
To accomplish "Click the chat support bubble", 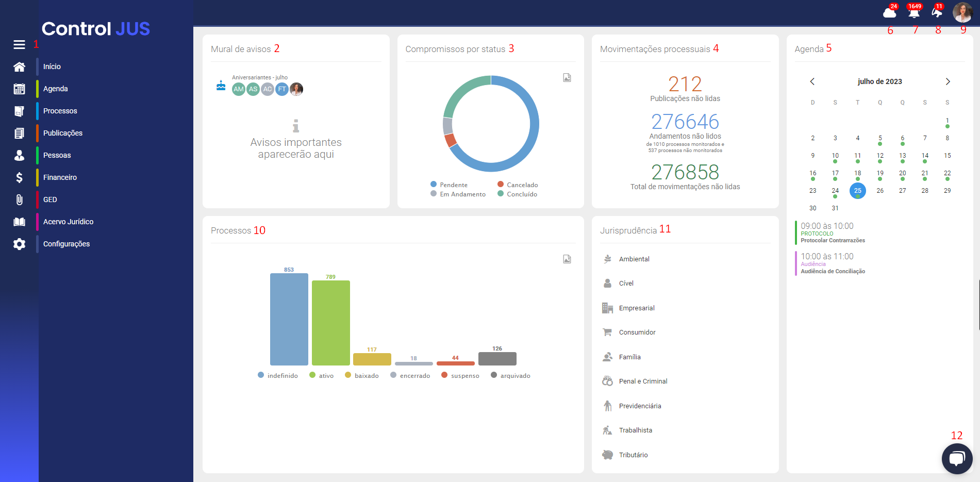I will click(x=957, y=458).
